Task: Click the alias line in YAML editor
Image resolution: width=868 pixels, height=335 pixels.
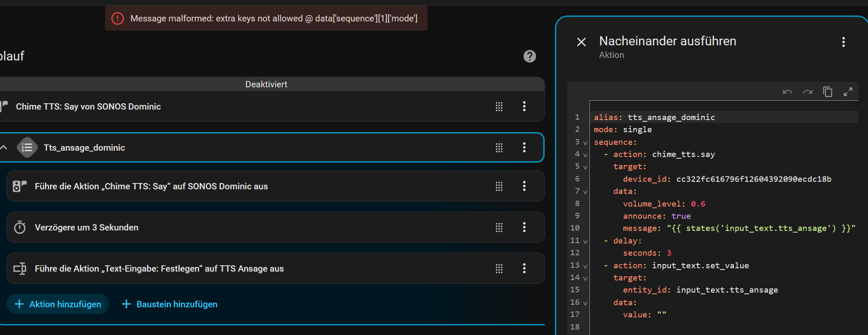Action: 672,118
